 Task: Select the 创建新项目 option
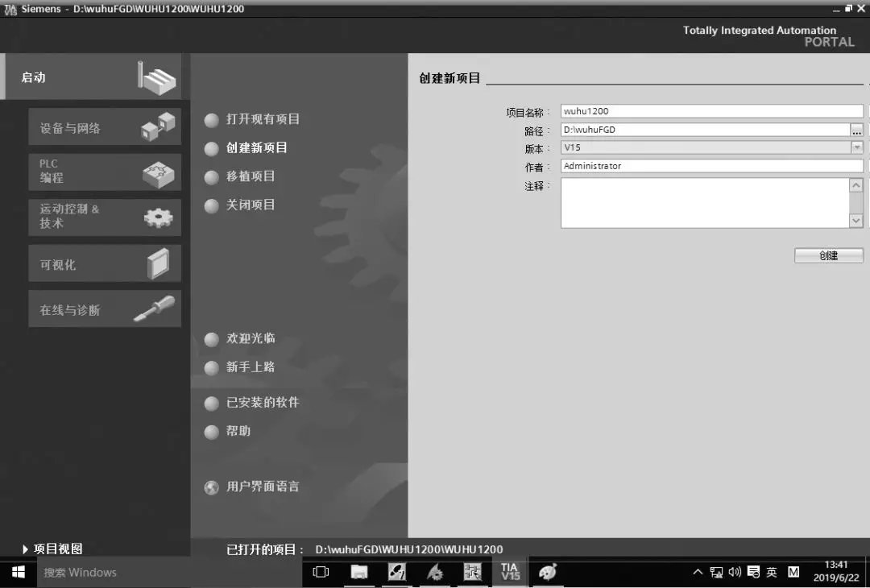[x=256, y=148]
